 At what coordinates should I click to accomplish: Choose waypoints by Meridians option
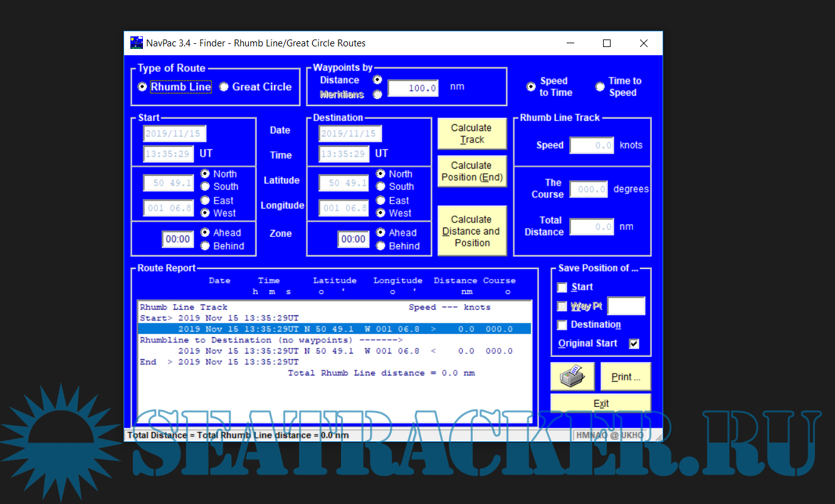click(x=377, y=95)
